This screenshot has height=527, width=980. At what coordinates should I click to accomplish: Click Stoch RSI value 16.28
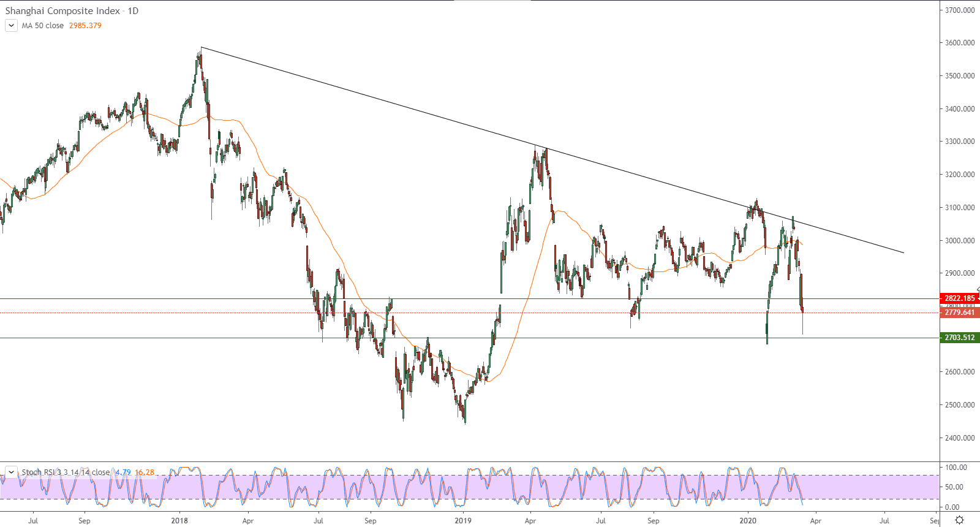pos(145,472)
